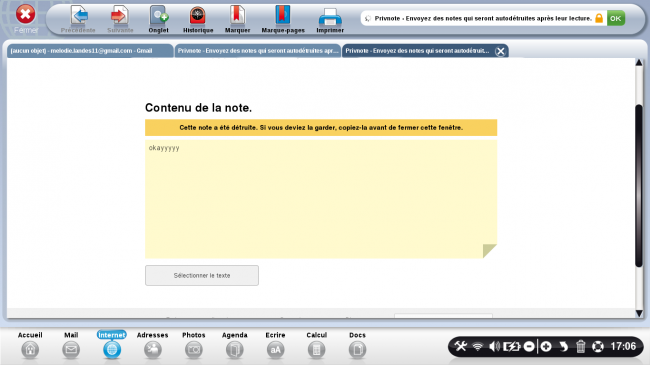Image resolution: width=650 pixels, height=365 pixels.
Task: Click the note text 'okayyyyy'
Action: pos(164,148)
